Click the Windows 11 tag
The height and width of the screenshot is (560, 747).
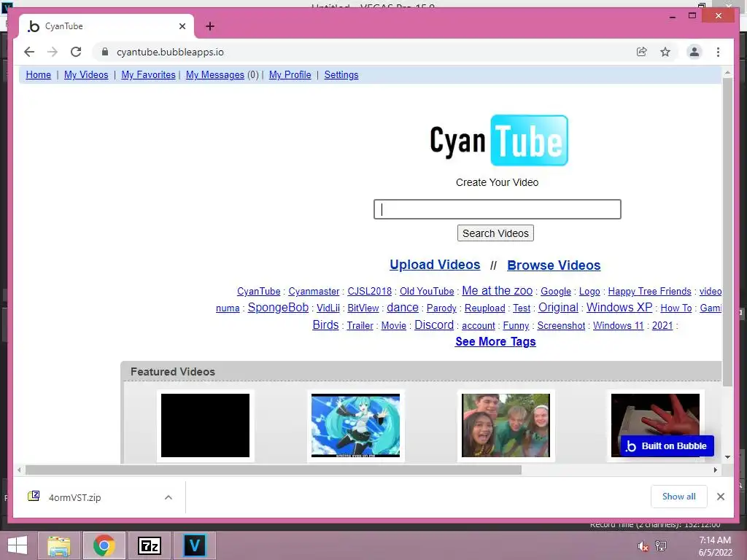619,325
